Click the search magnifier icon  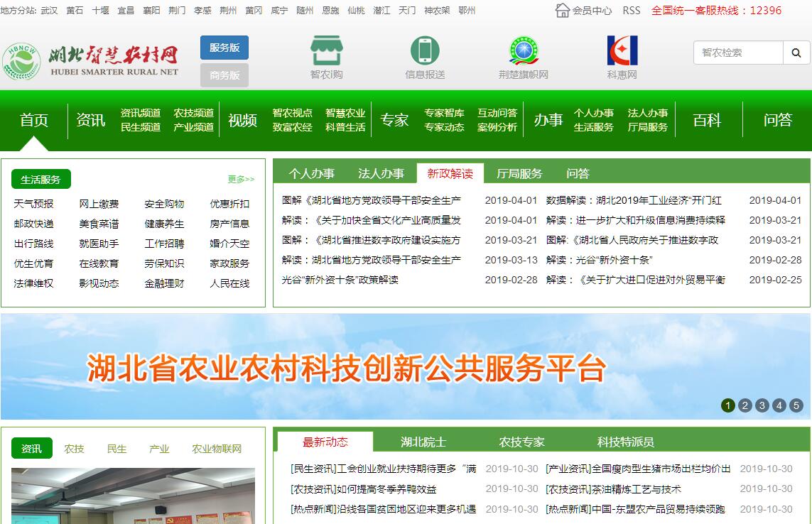point(796,53)
